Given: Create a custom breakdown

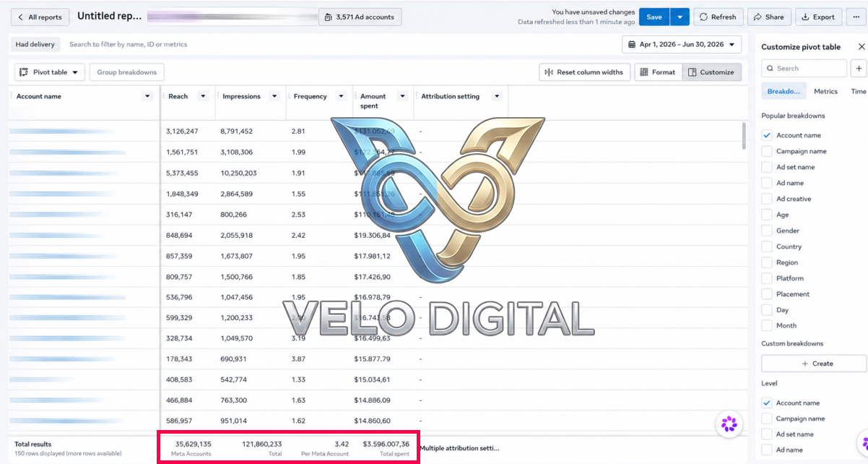Looking at the screenshot, I should (x=814, y=364).
